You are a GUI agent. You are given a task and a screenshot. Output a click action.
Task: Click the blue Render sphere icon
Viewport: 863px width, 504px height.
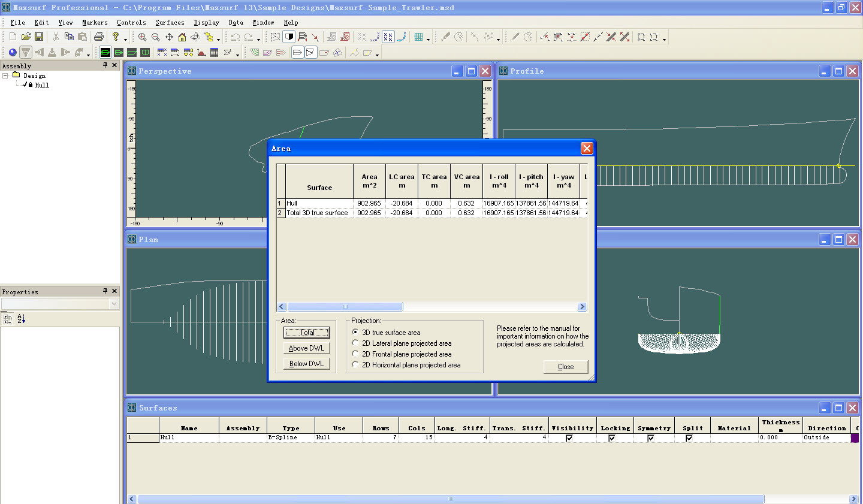tap(13, 53)
